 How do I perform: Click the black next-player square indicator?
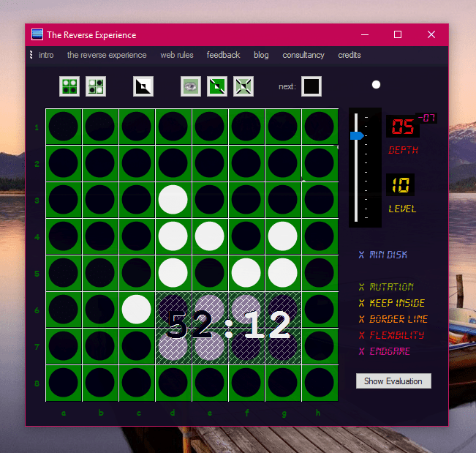click(x=311, y=86)
